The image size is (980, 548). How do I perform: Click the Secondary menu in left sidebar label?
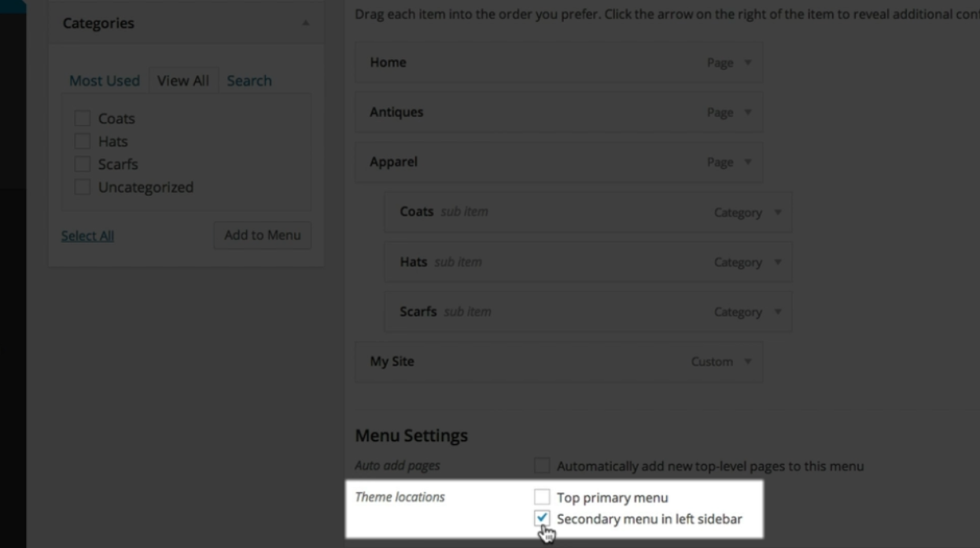(x=650, y=519)
